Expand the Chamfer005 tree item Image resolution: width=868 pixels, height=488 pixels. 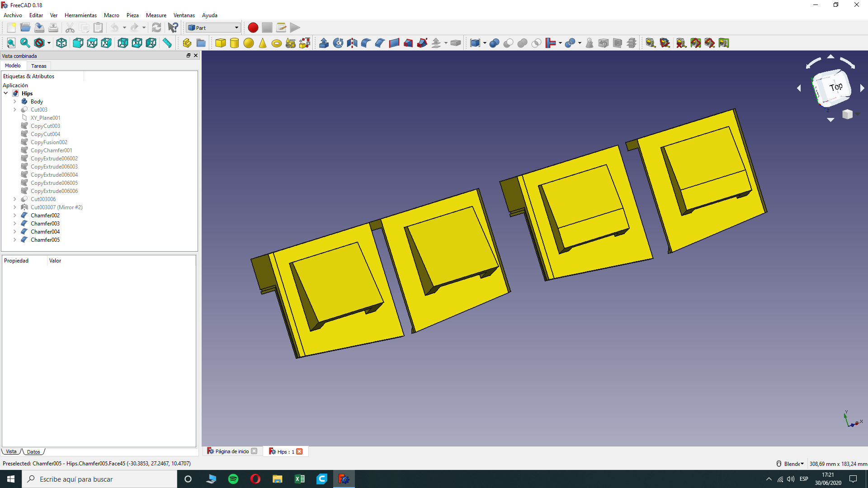tap(14, 240)
